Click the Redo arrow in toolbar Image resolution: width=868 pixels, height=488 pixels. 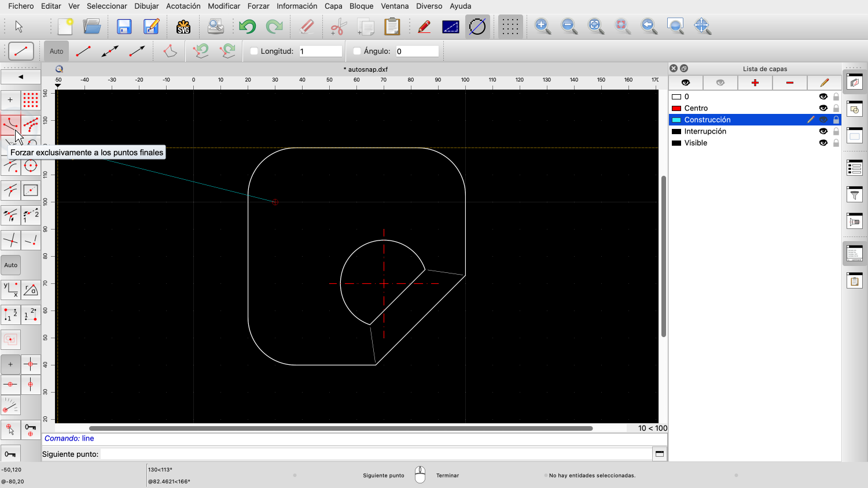[x=274, y=27]
